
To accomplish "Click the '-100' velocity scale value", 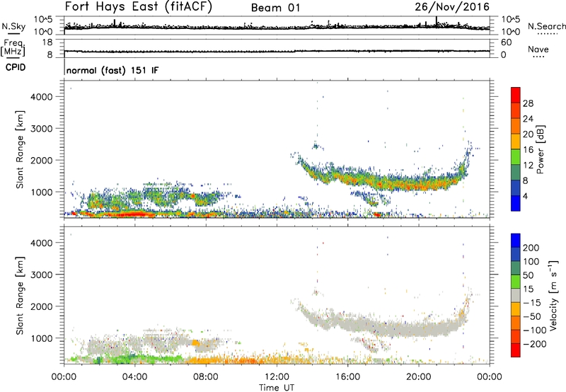I will (535, 330).
